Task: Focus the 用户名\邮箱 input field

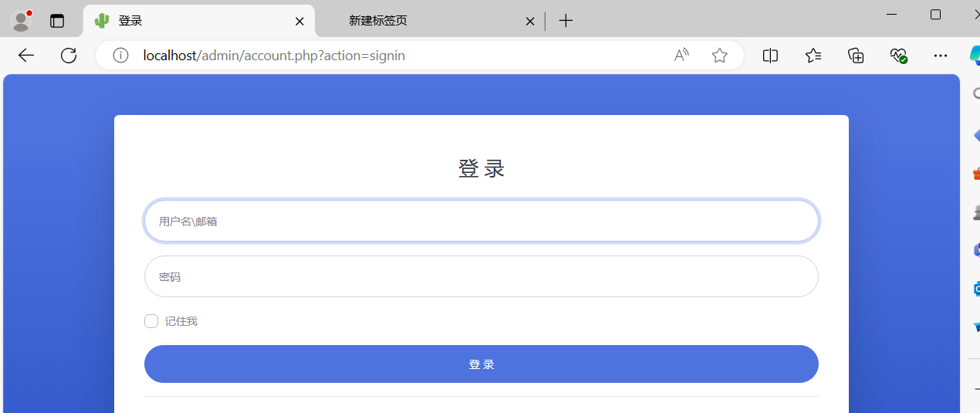Action: 482,222
